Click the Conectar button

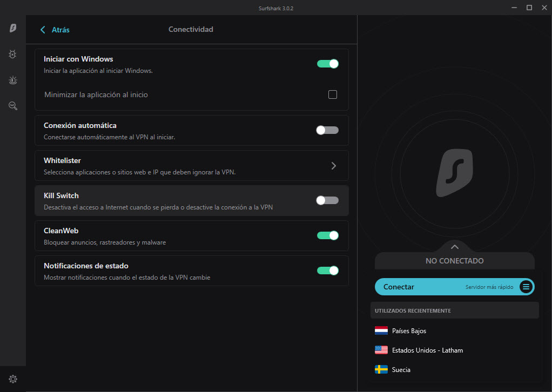coord(454,287)
